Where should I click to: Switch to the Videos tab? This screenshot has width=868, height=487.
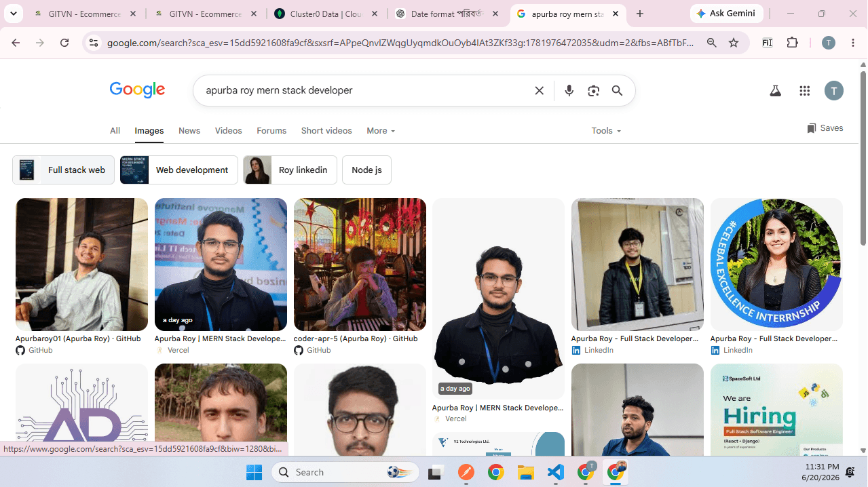(x=228, y=131)
